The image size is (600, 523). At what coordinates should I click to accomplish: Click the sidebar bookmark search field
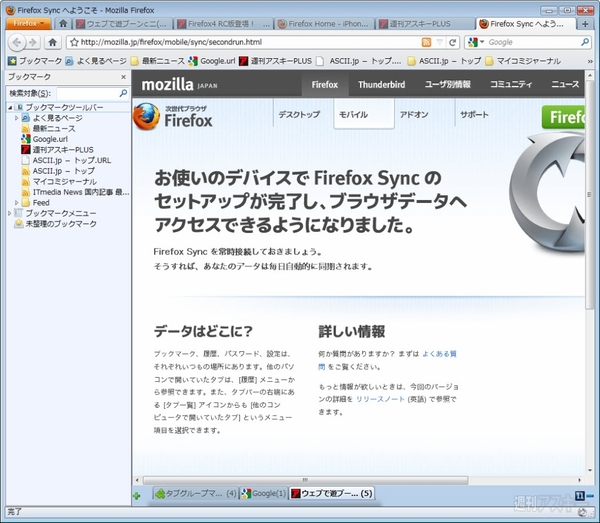87,93
